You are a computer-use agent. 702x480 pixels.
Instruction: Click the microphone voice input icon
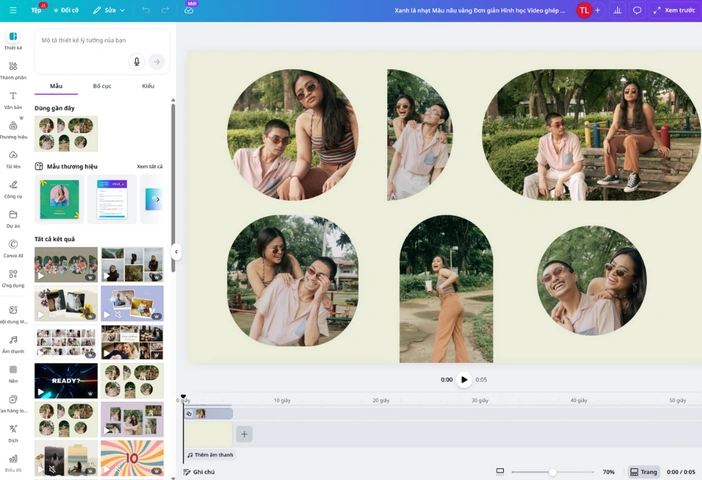137,61
